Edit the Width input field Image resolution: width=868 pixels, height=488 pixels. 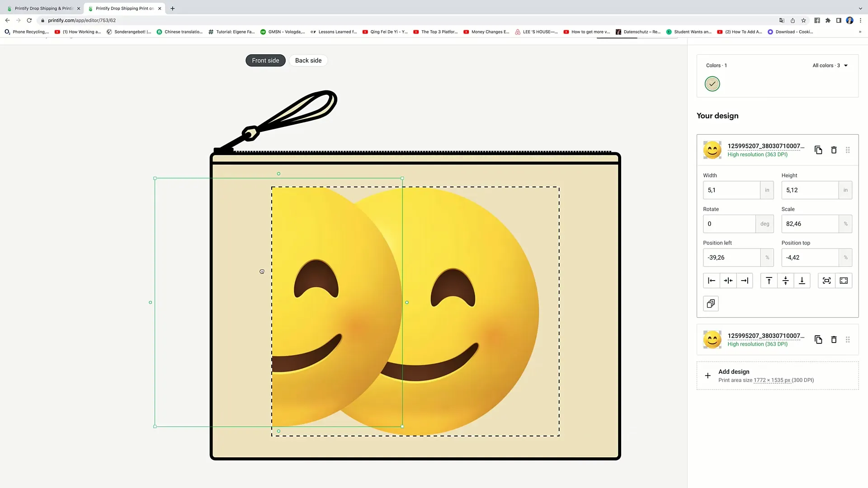pyautogui.click(x=731, y=190)
